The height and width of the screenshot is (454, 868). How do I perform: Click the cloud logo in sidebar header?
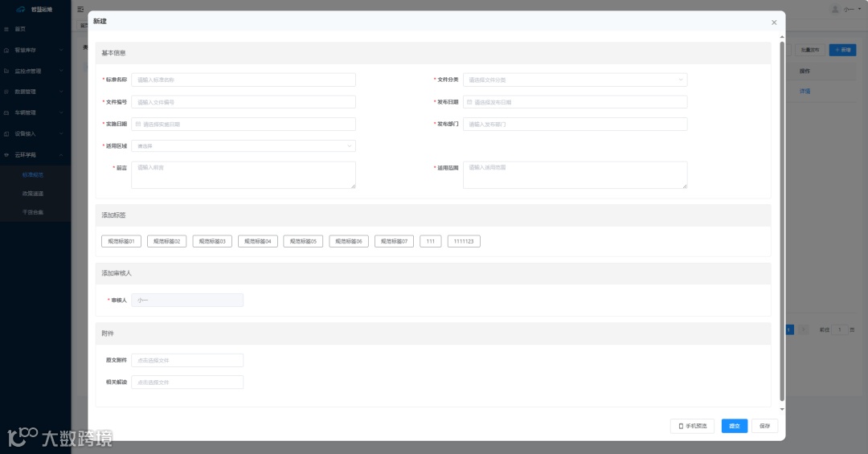pyautogui.click(x=20, y=10)
